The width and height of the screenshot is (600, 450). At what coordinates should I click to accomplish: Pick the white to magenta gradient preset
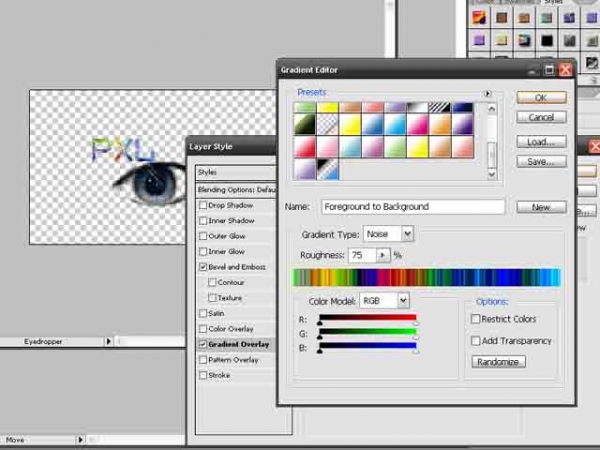[x=417, y=124]
